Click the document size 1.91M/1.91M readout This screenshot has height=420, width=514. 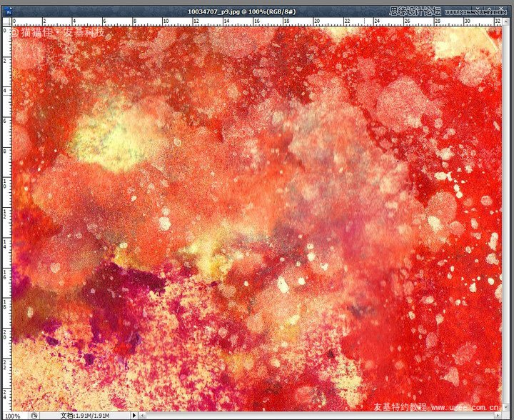[x=85, y=416]
